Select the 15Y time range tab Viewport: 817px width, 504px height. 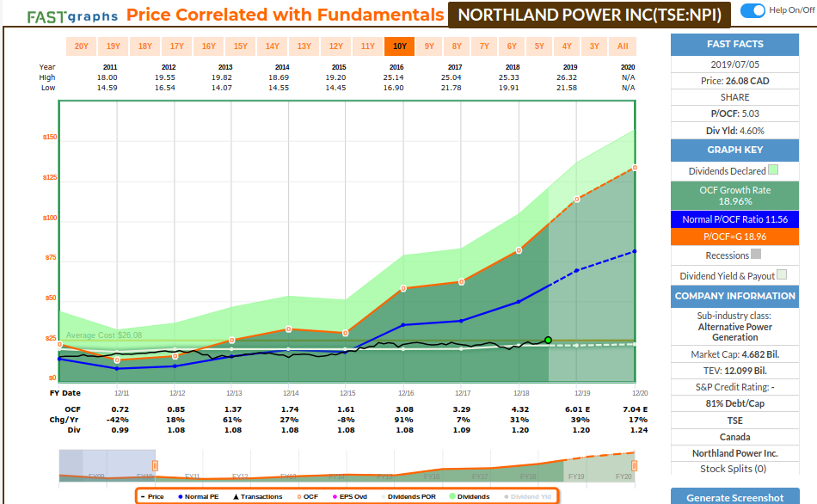click(240, 46)
